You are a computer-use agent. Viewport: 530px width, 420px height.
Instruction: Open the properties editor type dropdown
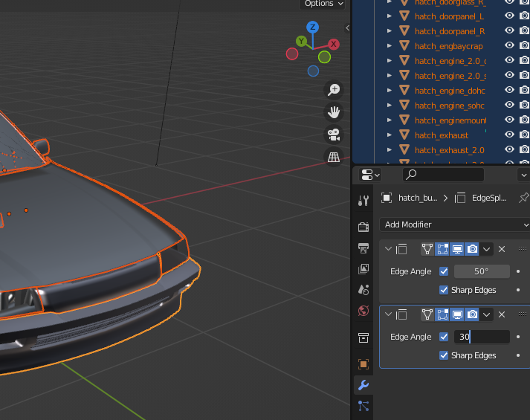point(370,175)
